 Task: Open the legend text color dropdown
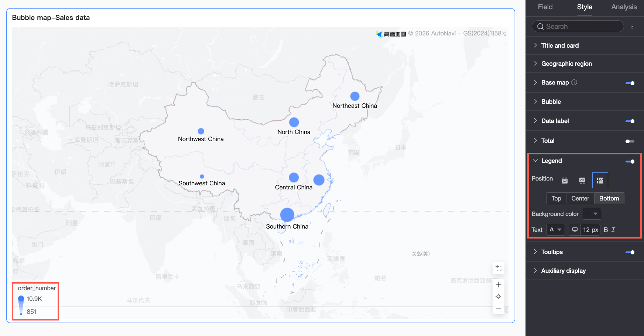[555, 230]
